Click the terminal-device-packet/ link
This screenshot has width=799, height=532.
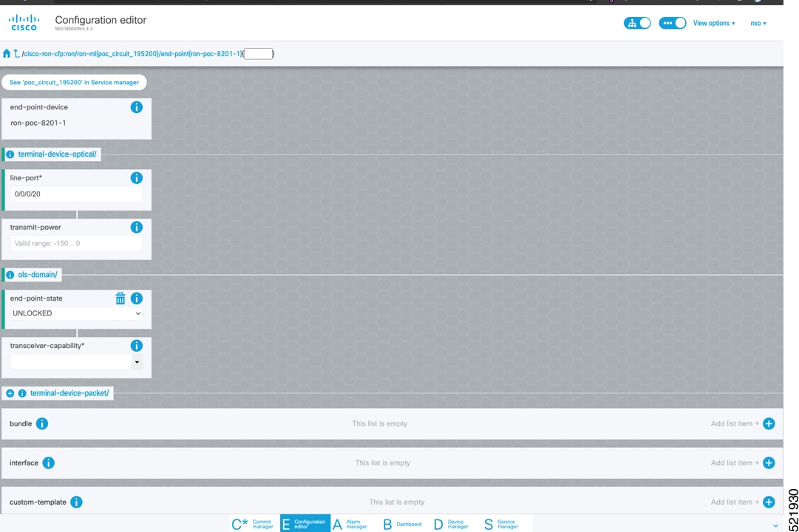tap(69, 393)
